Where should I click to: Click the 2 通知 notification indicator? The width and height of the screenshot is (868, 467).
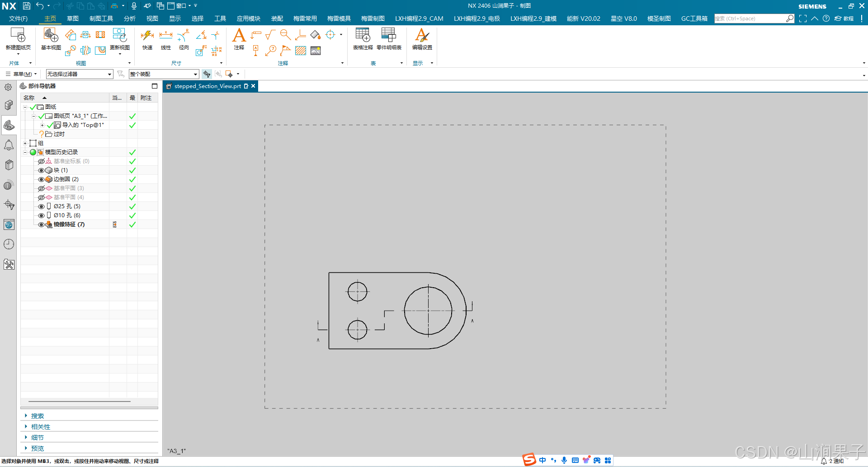coord(832,461)
